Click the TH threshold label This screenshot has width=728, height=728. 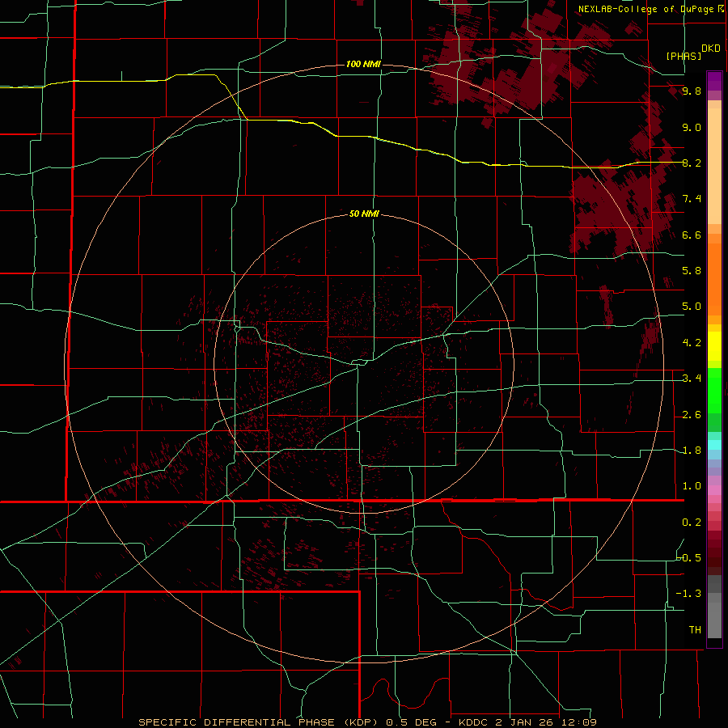click(x=695, y=630)
